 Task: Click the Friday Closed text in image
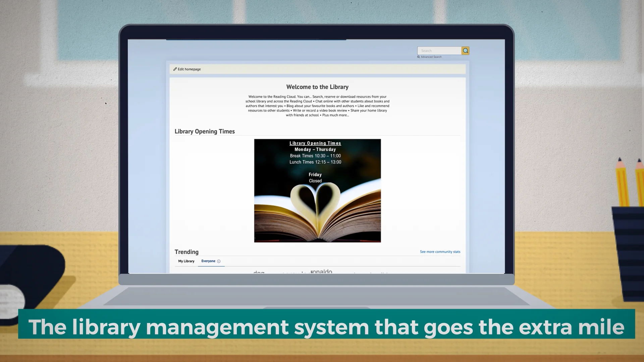click(315, 178)
